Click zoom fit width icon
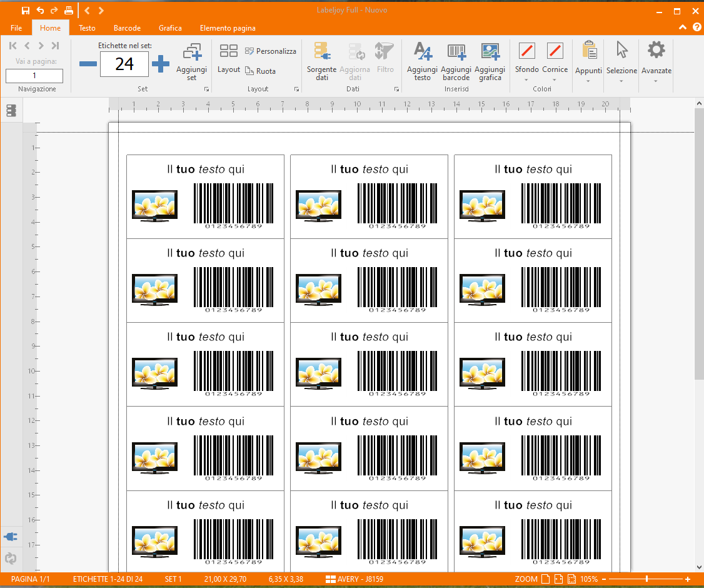Viewport: 704px width, 588px height. click(558, 579)
